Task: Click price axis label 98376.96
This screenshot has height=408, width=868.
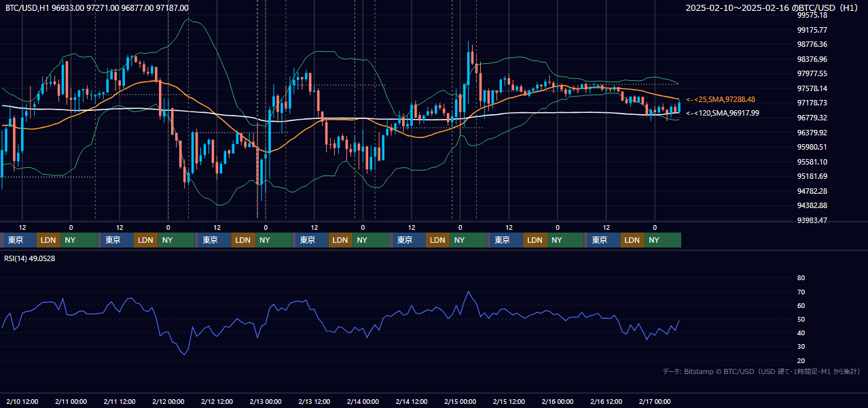Action: tap(812, 59)
